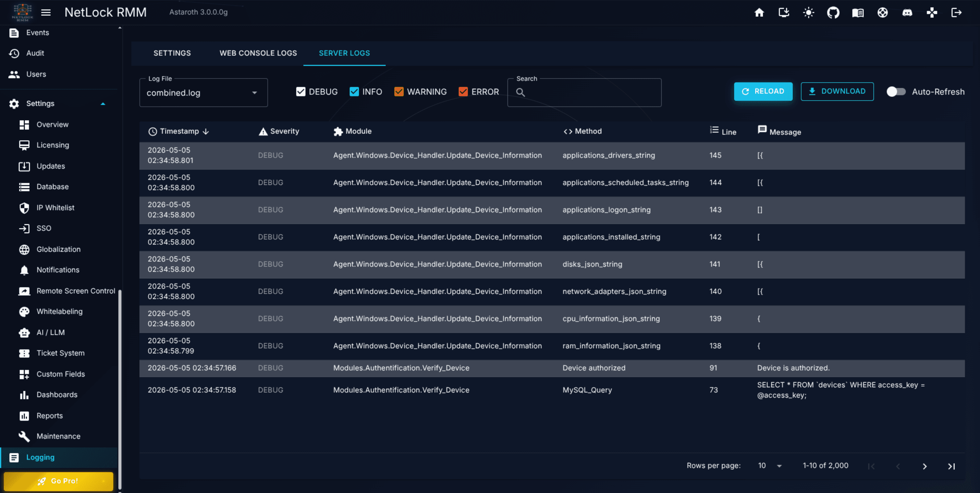Click the log Search input field

584,92
